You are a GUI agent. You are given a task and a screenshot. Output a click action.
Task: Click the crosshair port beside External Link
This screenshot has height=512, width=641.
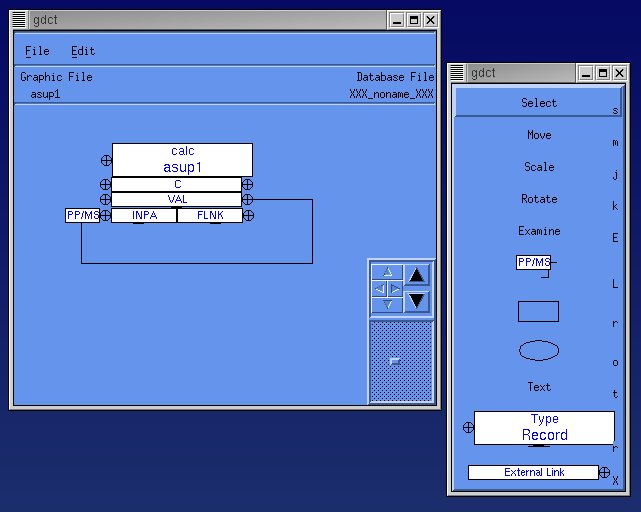tap(605, 472)
